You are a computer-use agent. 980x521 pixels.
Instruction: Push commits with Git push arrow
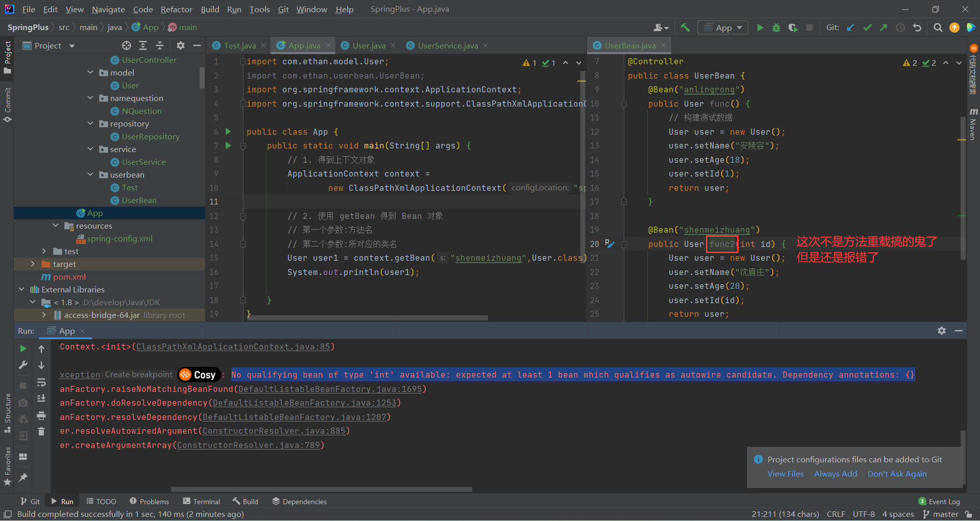(884, 28)
